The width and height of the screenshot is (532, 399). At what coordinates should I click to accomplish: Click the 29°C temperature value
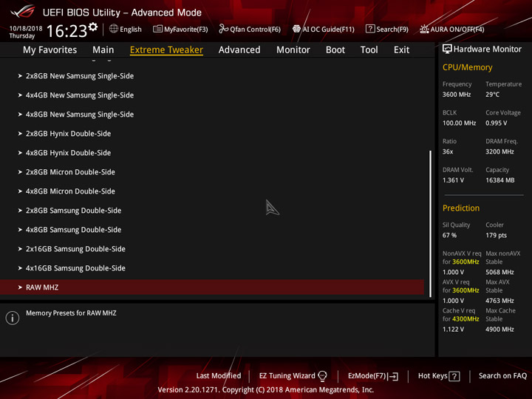point(492,95)
